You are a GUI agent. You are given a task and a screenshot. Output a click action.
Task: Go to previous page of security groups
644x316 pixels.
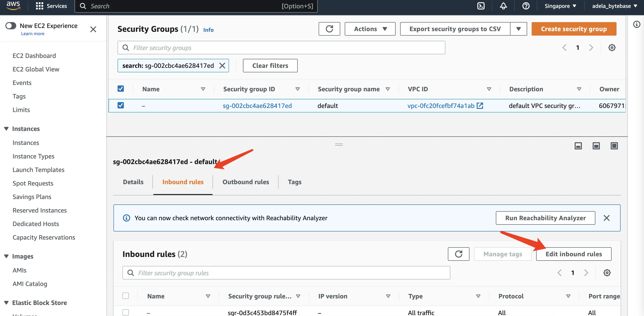click(564, 48)
